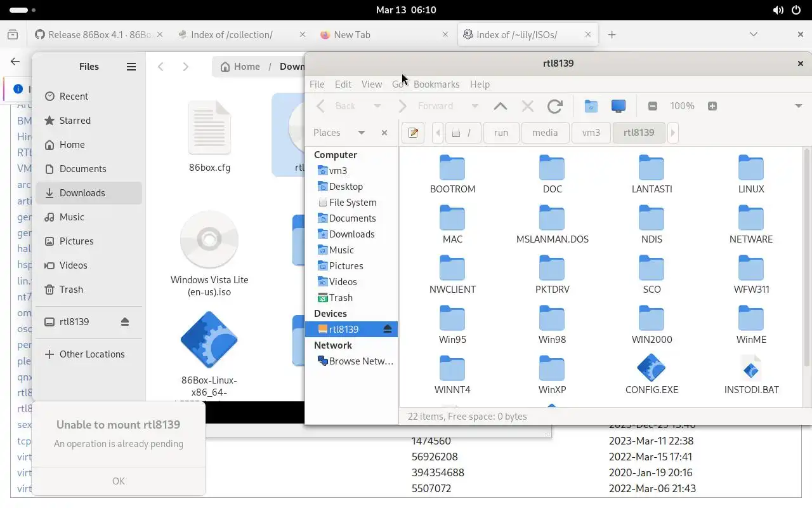Select Recent in Files sidebar
This screenshot has width=812, height=508.
(89, 97)
